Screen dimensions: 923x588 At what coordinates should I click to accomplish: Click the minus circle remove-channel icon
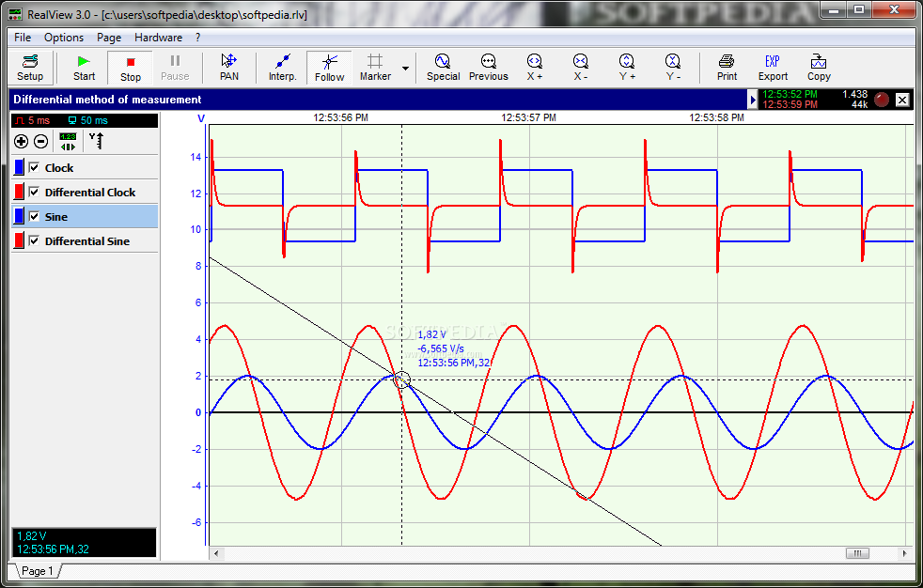pos(40,141)
